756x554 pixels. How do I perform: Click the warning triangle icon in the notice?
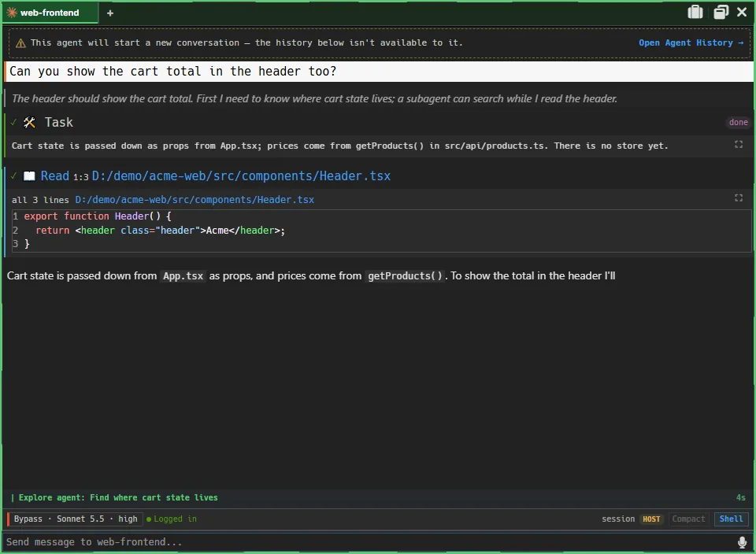pyautogui.click(x=20, y=43)
